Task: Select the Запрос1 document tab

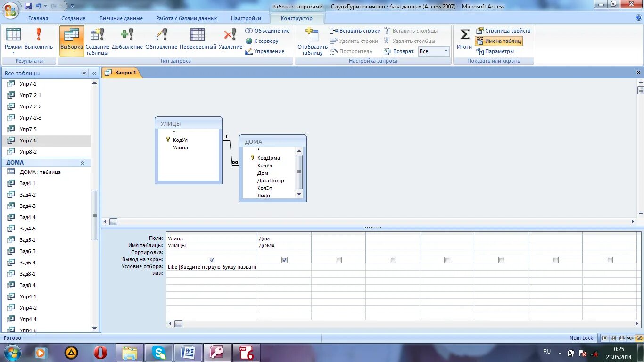Action: click(x=122, y=73)
